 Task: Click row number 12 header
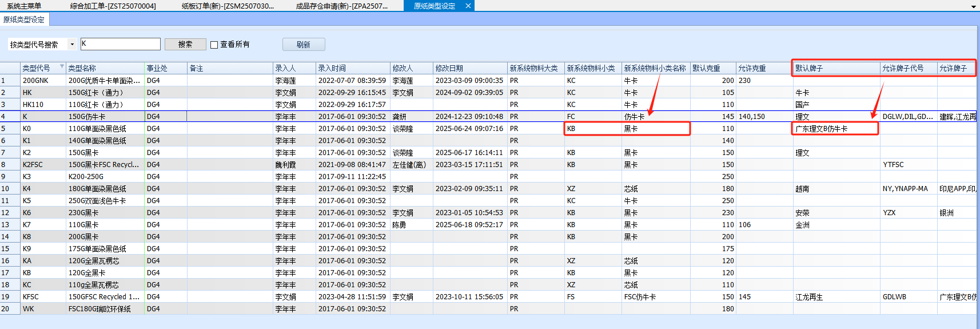pyautogui.click(x=10, y=213)
